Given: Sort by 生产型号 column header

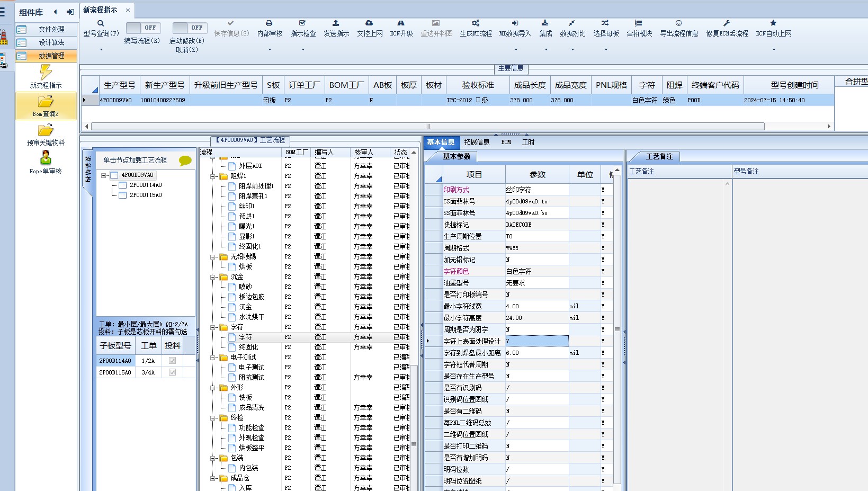Looking at the screenshot, I should click(119, 85).
